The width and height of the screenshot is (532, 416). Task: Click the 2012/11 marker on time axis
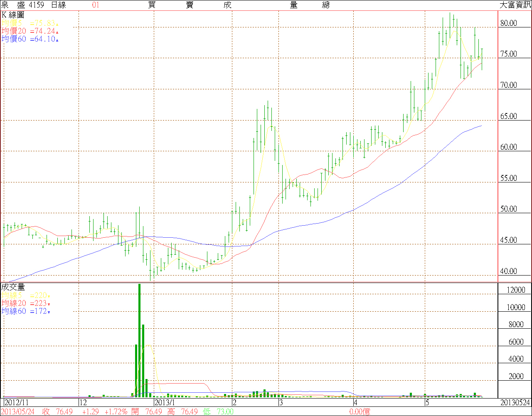pyautogui.click(x=16, y=403)
